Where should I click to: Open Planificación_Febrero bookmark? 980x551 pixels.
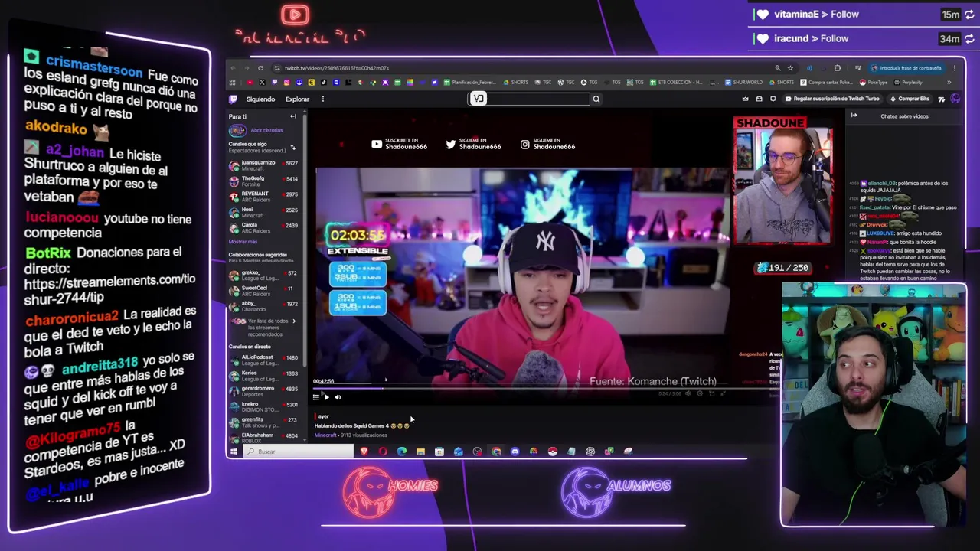click(469, 83)
